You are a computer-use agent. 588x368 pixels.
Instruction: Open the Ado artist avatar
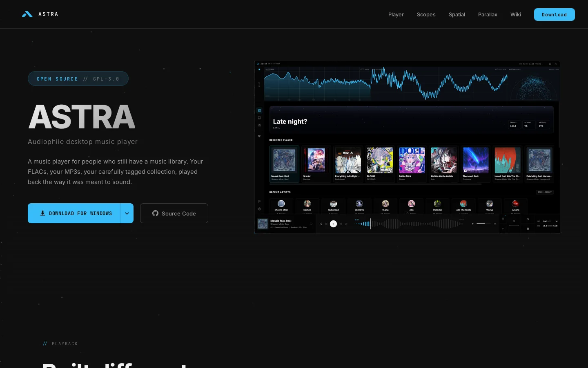(x=412, y=204)
